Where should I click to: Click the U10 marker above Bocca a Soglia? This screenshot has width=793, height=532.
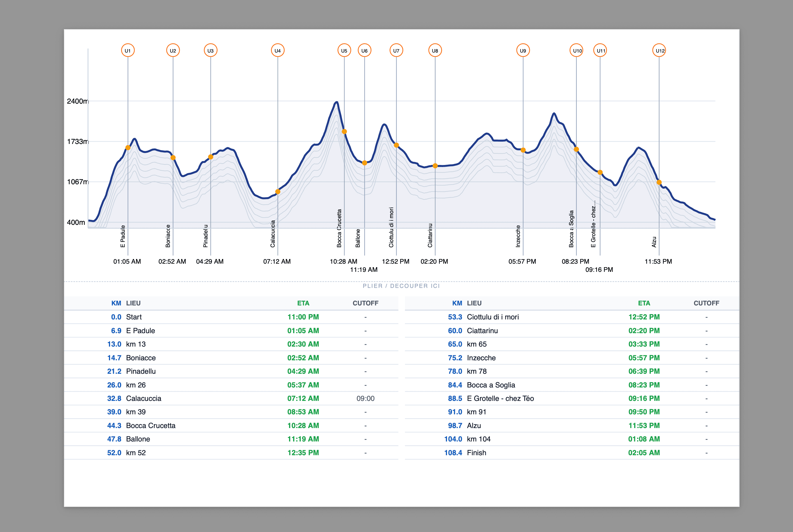pos(576,50)
